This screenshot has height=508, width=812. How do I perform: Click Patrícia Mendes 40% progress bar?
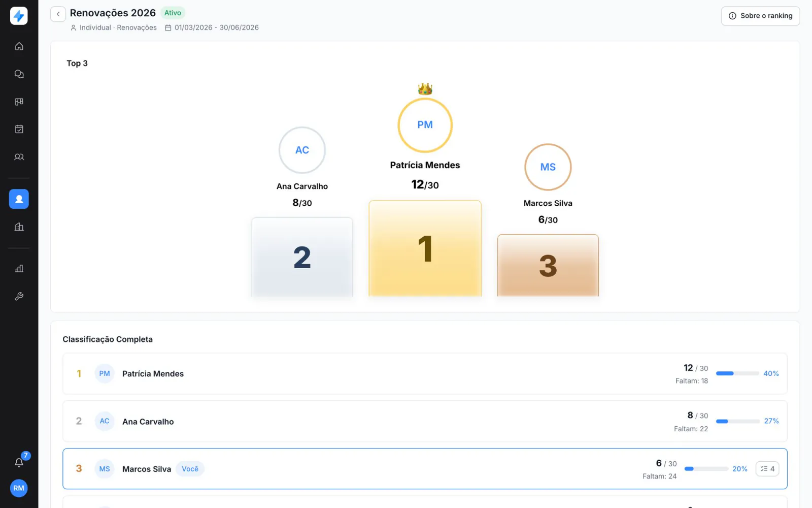point(737,373)
